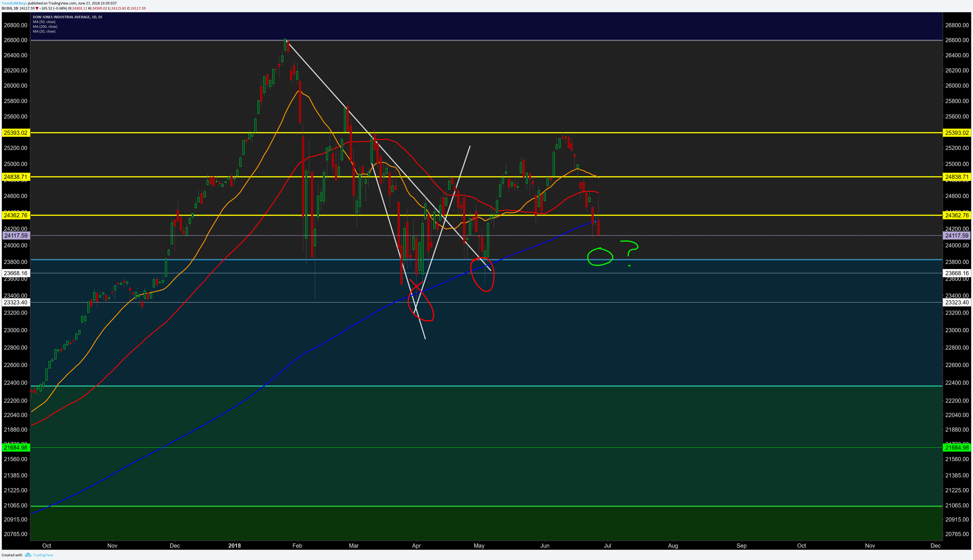The height and width of the screenshot is (560, 973).
Task: Click the DOW JONES INDUSTRIAL AVERAGE legend title
Action: 67,17
